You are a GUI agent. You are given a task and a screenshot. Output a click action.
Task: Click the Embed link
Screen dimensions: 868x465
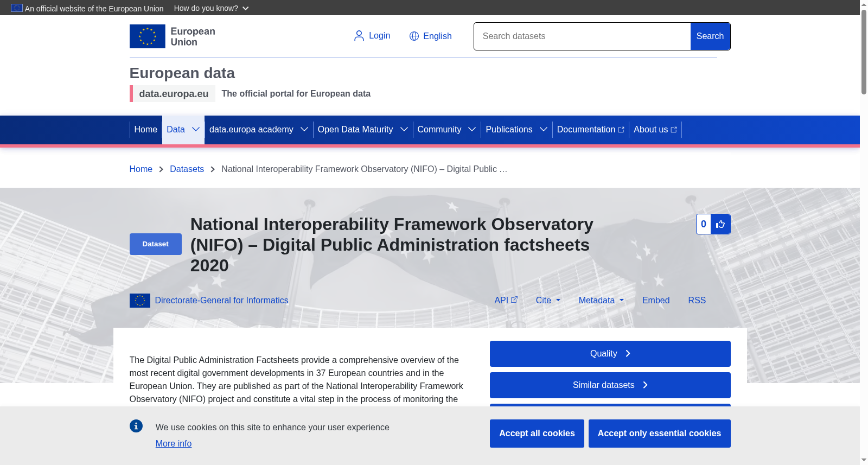pos(656,300)
